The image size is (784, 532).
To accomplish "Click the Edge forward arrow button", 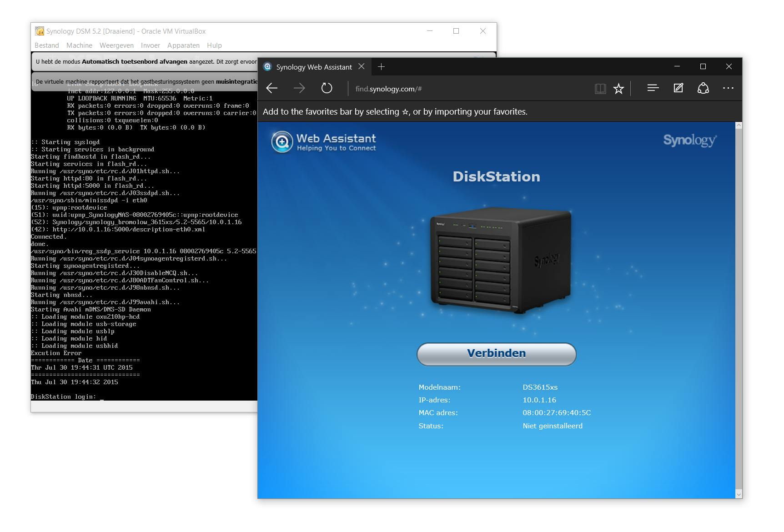I will click(x=299, y=88).
